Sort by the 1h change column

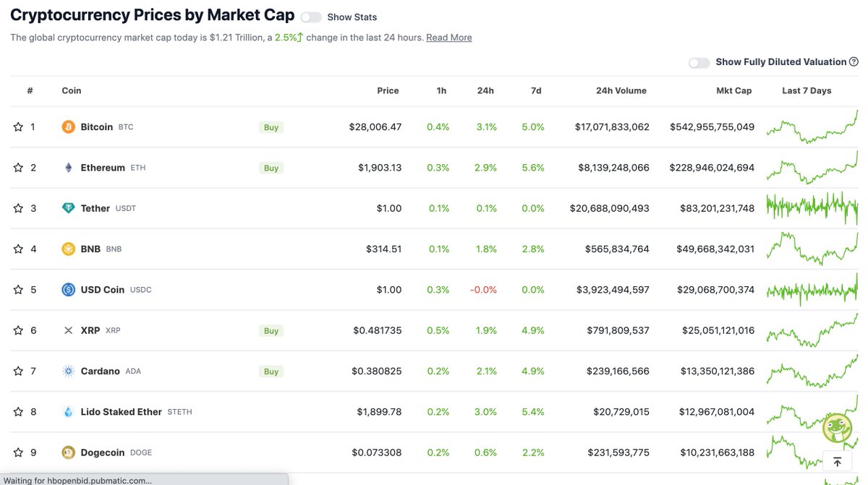pos(441,91)
